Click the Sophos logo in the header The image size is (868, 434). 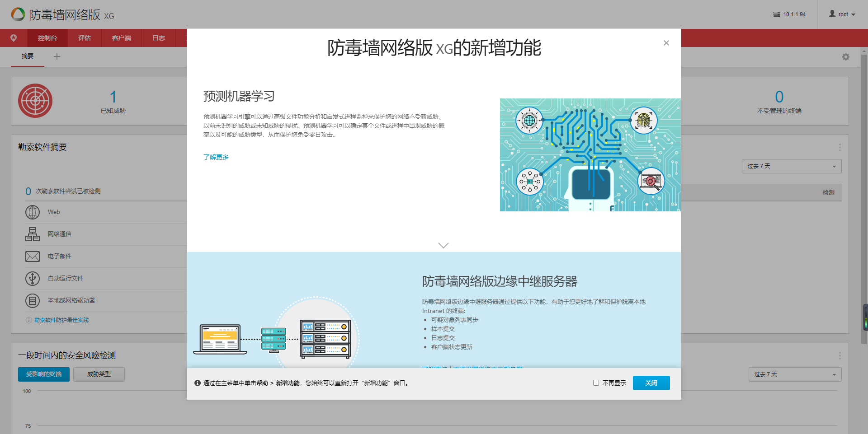coord(17,14)
